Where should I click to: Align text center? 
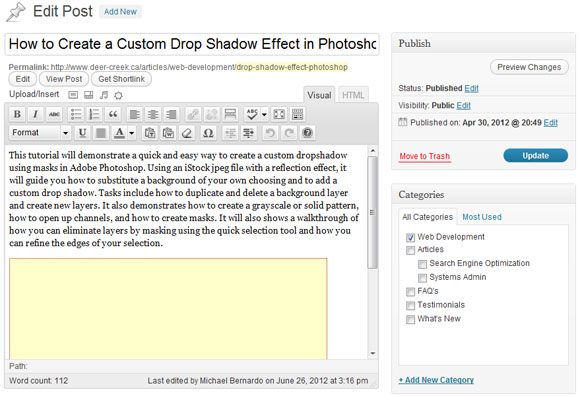point(153,114)
